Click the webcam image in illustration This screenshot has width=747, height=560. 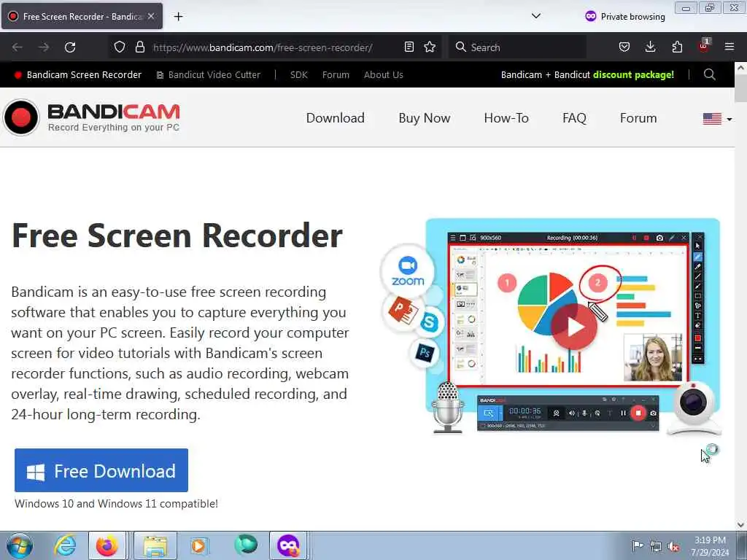(x=694, y=408)
